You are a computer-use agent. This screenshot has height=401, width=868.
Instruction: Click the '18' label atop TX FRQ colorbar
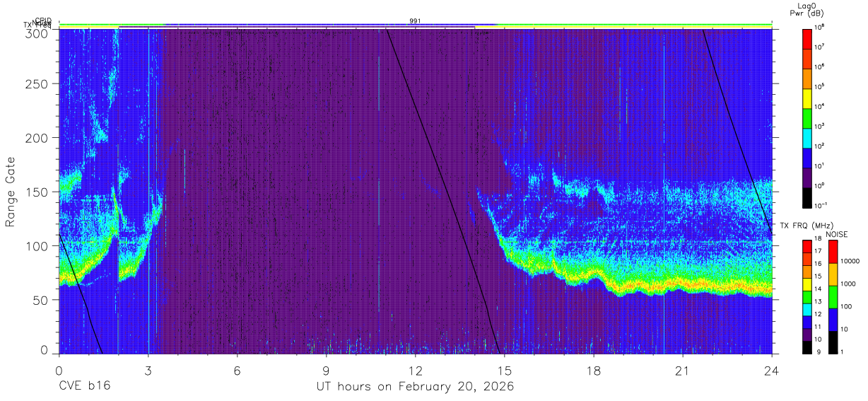tap(819, 239)
